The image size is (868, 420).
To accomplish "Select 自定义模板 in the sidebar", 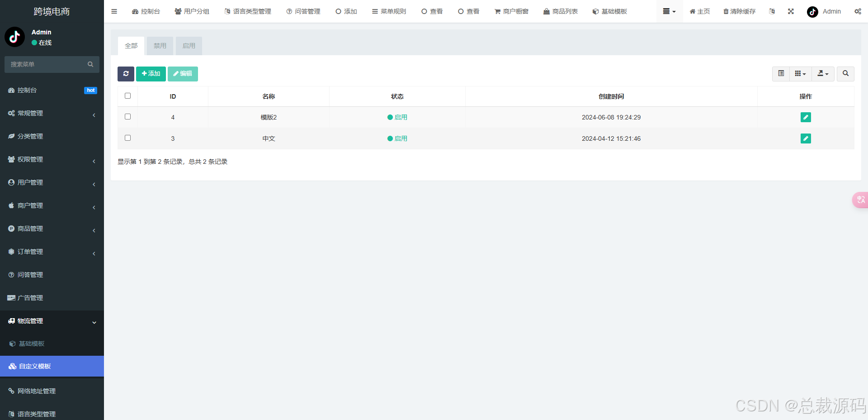I will [x=52, y=366].
